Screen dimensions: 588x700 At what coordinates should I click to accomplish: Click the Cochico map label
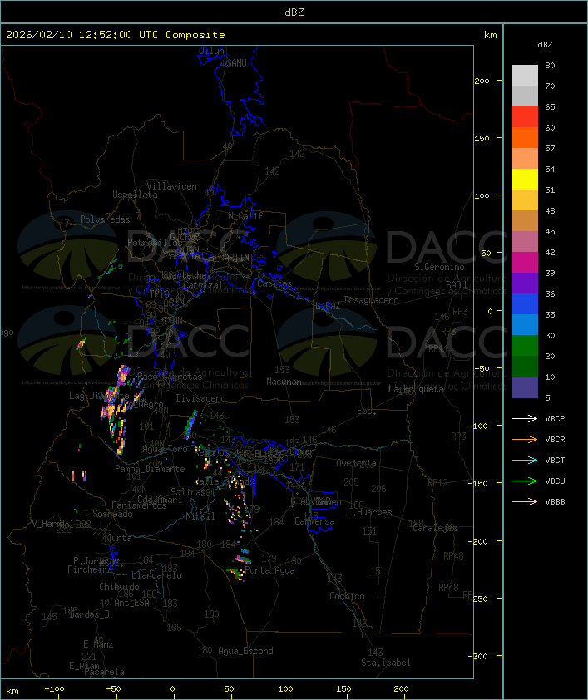[x=347, y=596]
